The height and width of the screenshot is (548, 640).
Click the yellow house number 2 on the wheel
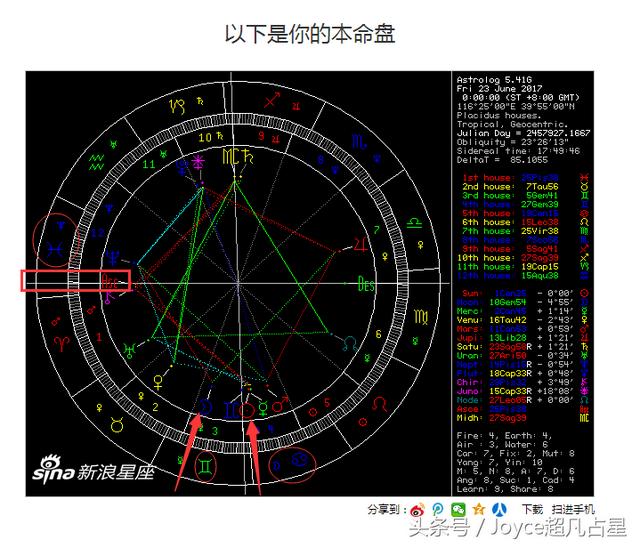(x=155, y=407)
